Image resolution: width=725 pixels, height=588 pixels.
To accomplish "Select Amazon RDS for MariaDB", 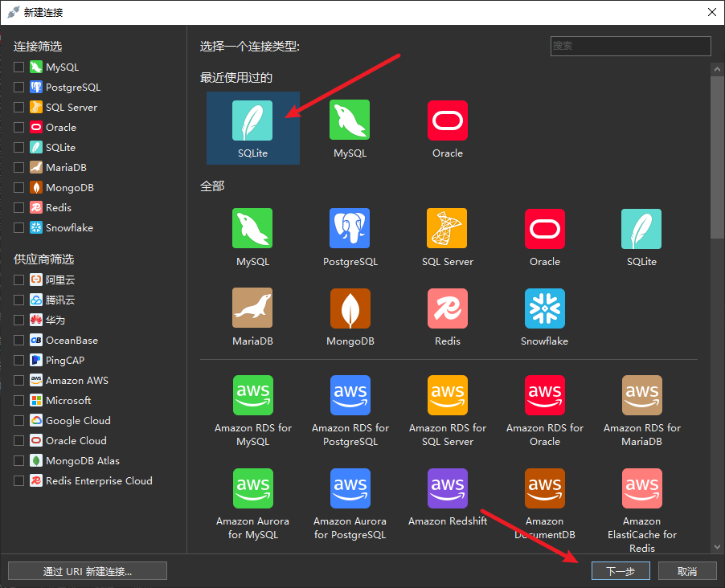I will [642, 395].
